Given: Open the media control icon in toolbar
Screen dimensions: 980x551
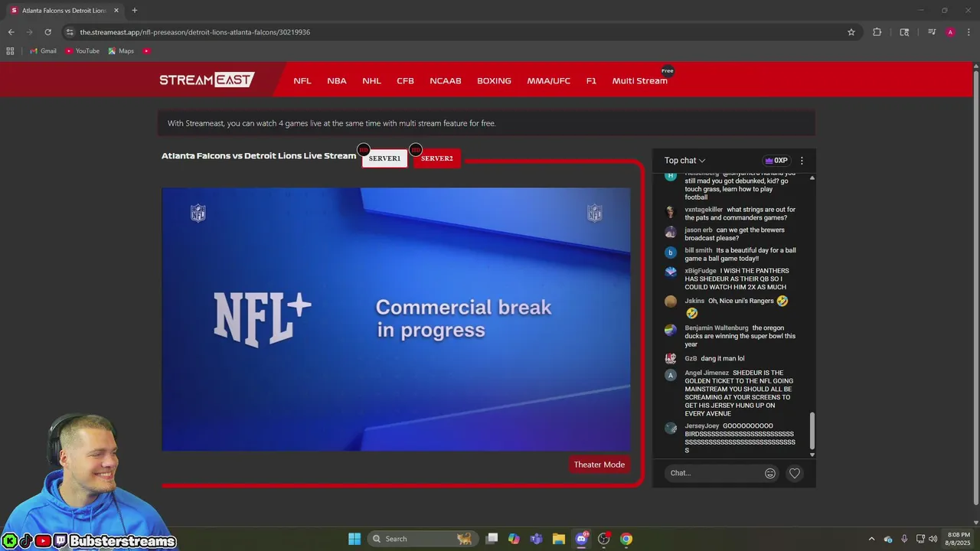Looking at the screenshot, I should click(932, 32).
